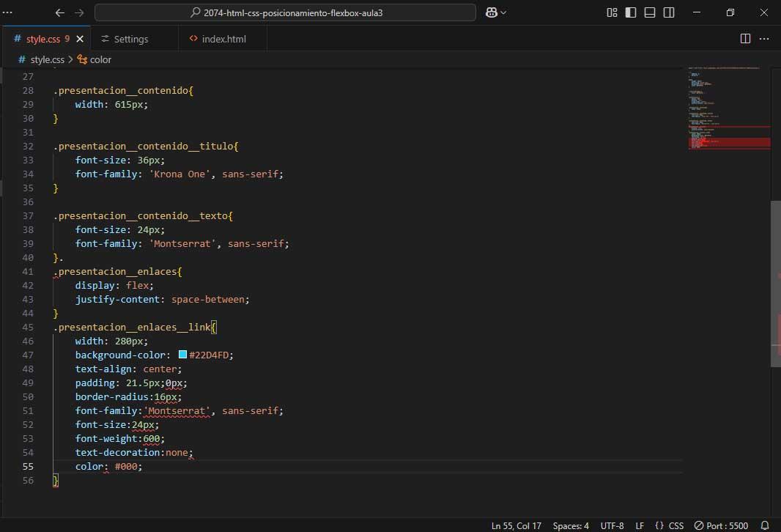
Task: Toggle the secondary side bar visibility
Action: pos(669,12)
